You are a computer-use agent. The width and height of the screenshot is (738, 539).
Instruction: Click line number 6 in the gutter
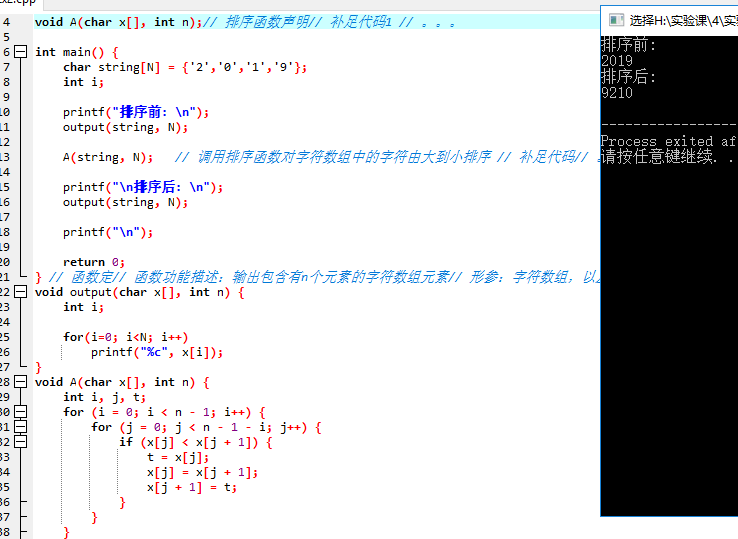coord(7,52)
